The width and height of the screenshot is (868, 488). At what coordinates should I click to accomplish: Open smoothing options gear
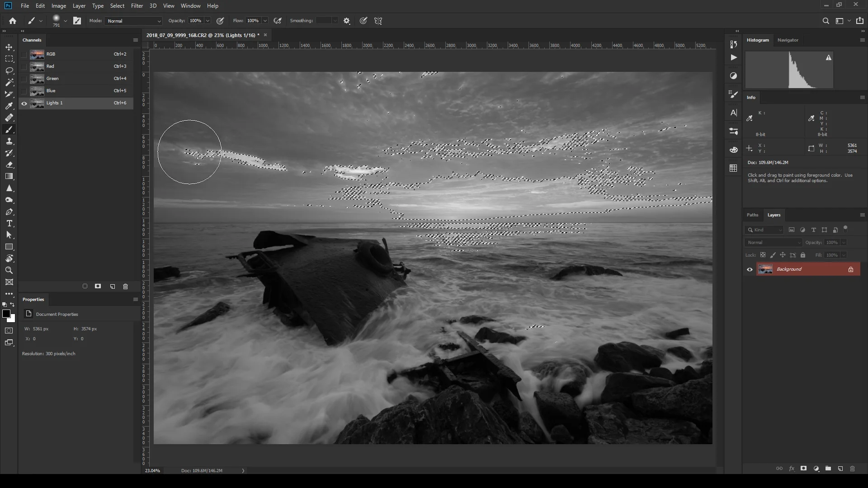(x=347, y=21)
